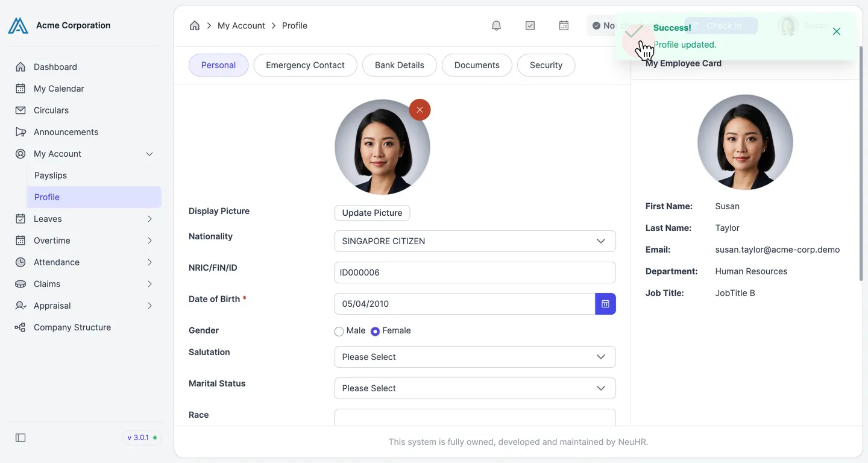Click My Account breadcrumb link
This screenshot has height=463, width=868.
(241, 25)
